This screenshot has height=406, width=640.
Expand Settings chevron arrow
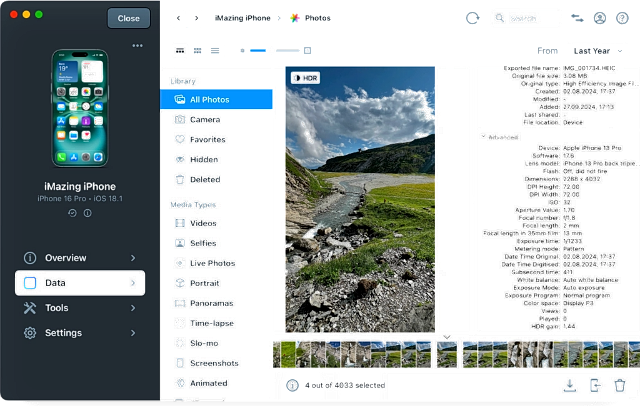coord(133,333)
